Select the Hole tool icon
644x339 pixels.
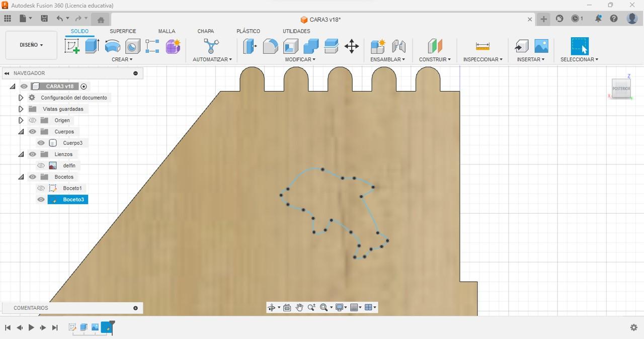[x=132, y=46]
